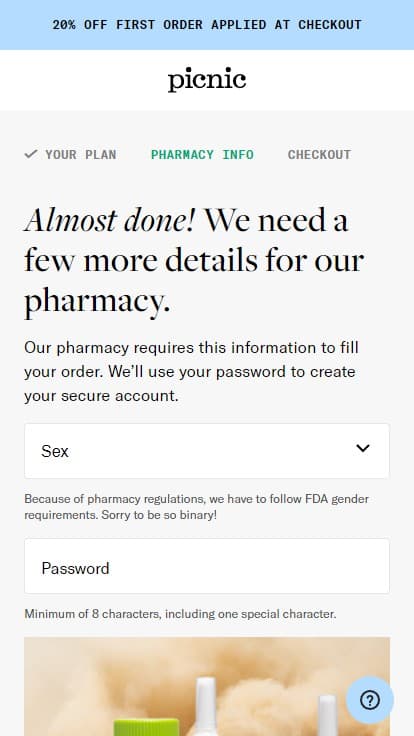The image size is (414, 736).
Task: Click the checkmark beside Your Plan
Action: (x=31, y=154)
